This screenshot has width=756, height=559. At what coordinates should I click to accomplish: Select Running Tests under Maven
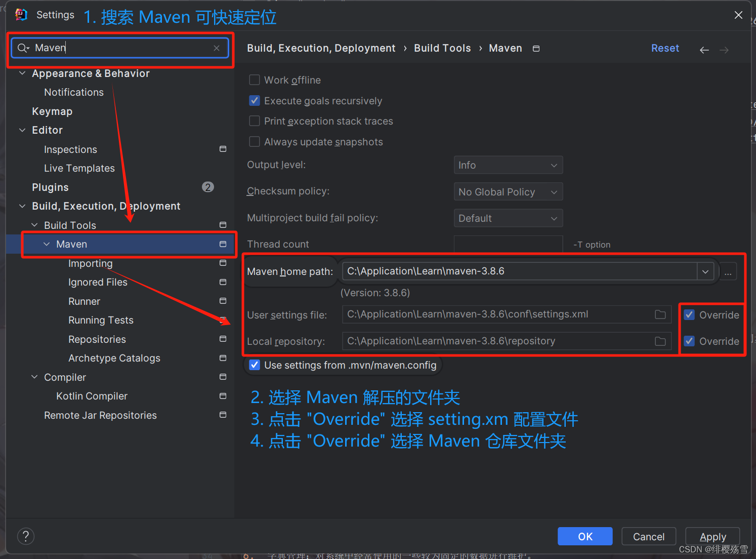pyautogui.click(x=101, y=320)
